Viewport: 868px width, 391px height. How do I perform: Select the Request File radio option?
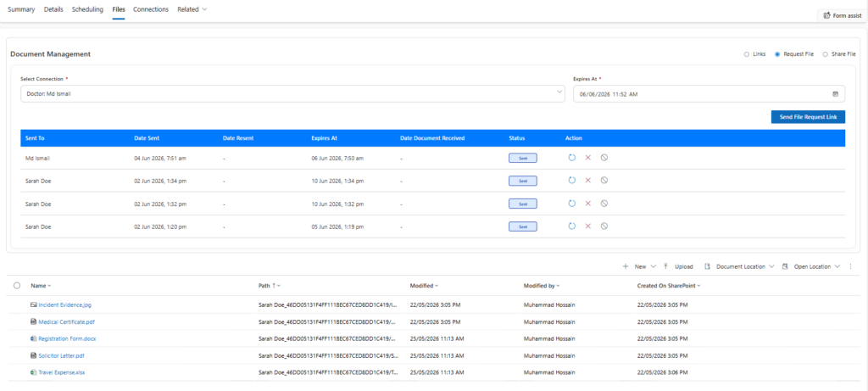coord(777,54)
